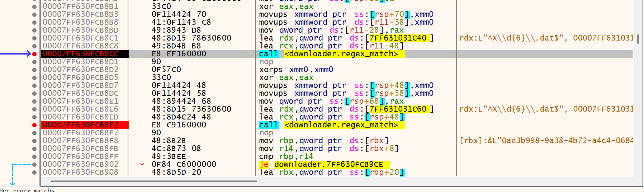The image size is (644, 192).
Task: Select address 00007FF630FCB8ED
Action: click(81, 117)
